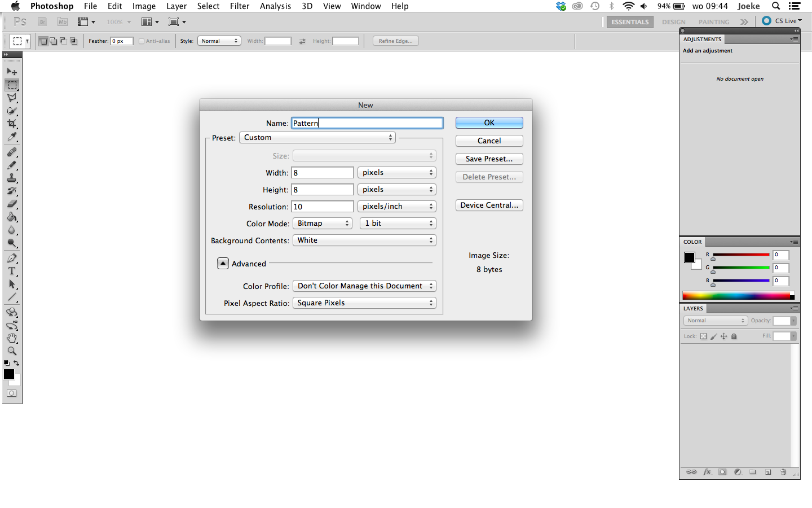Click the layer style fx icon

coord(707,472)
